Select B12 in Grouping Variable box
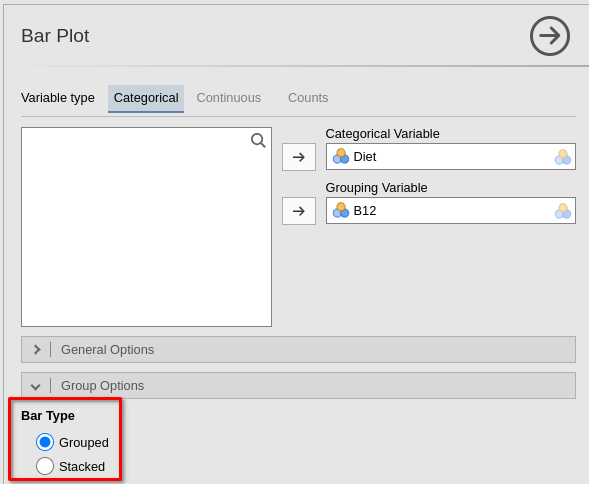The width and height of the screenshot is (589, 484). [451, 210]
